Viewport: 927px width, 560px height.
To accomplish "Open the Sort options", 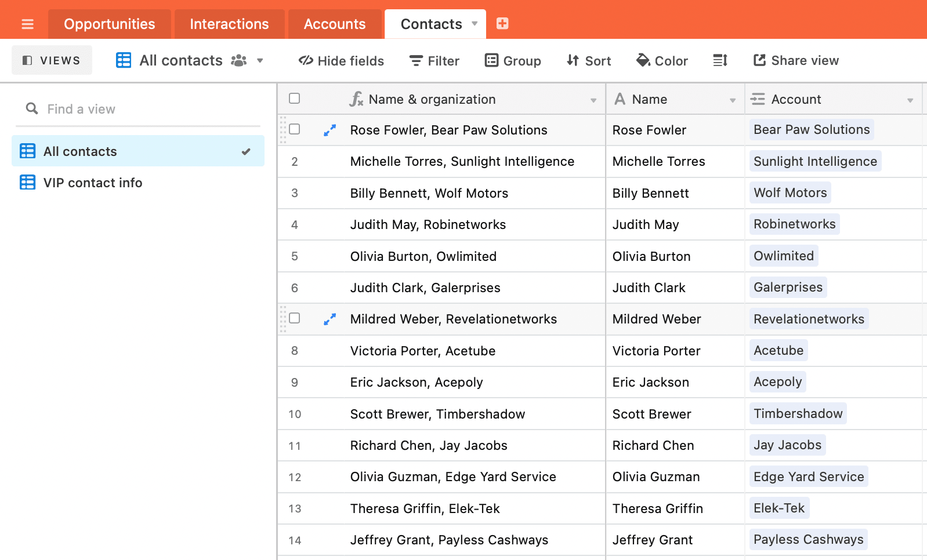I will tap(589, 60).
